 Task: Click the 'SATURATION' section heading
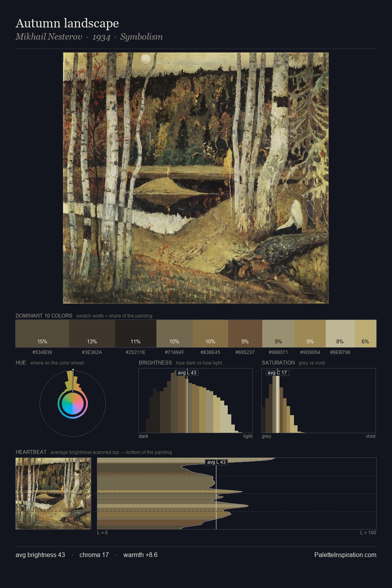point(278,363)
